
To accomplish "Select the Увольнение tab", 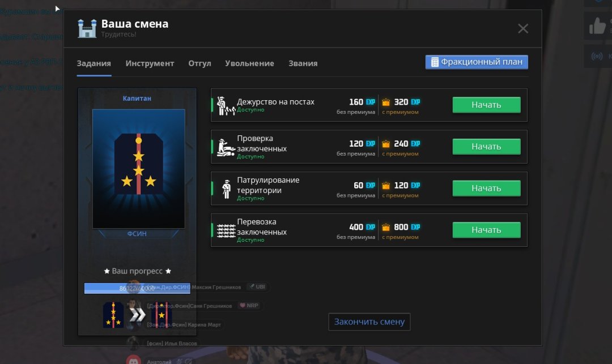I will (x=249, y=63).
